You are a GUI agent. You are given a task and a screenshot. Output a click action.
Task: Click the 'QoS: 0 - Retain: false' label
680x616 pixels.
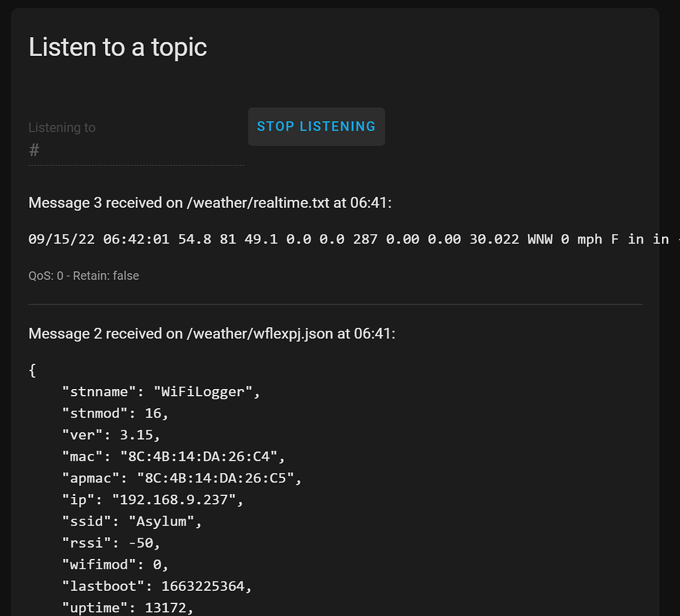[x=84, y=275]
